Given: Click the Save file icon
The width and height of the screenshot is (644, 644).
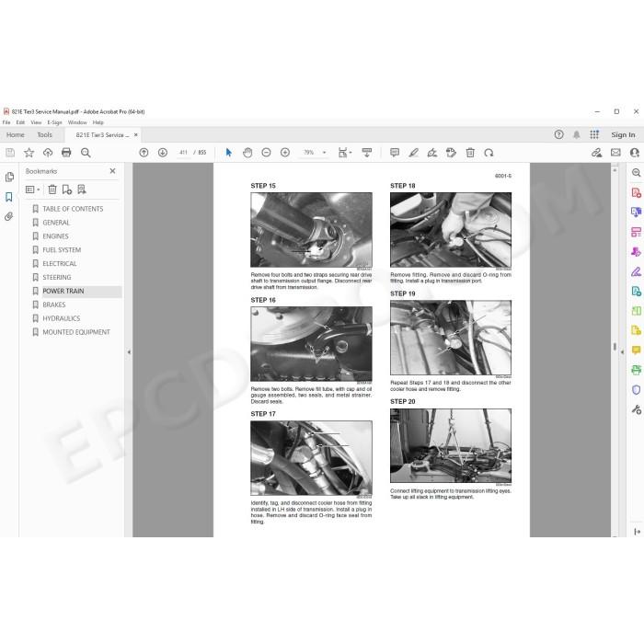Looking at the screenshot, I should tap(10, 153).
